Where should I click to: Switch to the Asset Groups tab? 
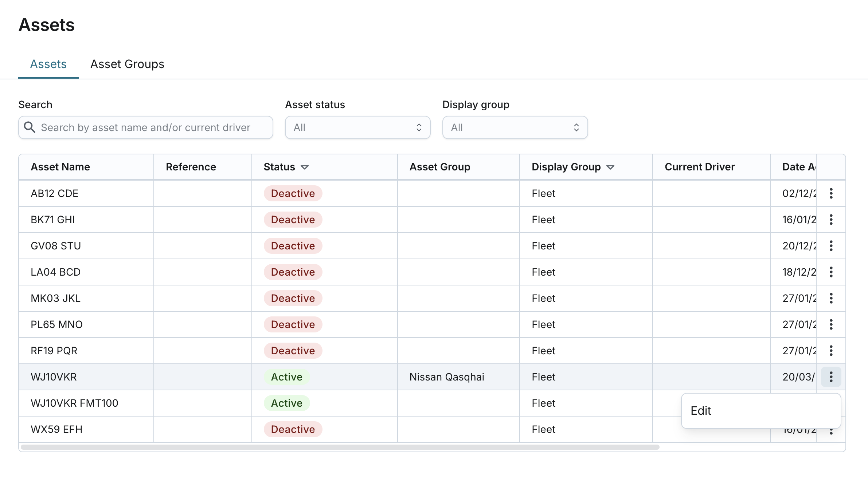pyautogui.click(x=127, y=64)
